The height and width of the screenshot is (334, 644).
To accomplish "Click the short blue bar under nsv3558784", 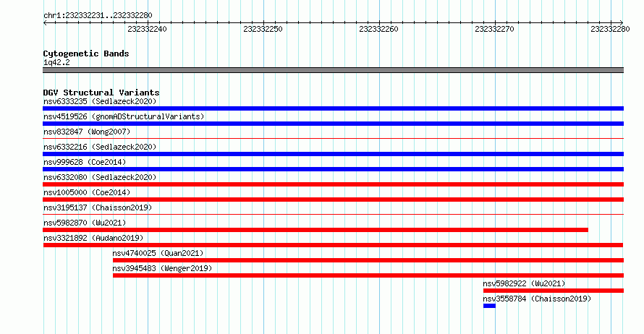I will [490, 306].
